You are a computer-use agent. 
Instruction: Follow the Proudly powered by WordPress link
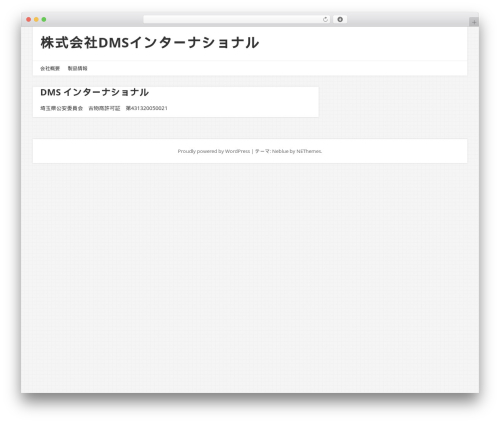(214, 151)
